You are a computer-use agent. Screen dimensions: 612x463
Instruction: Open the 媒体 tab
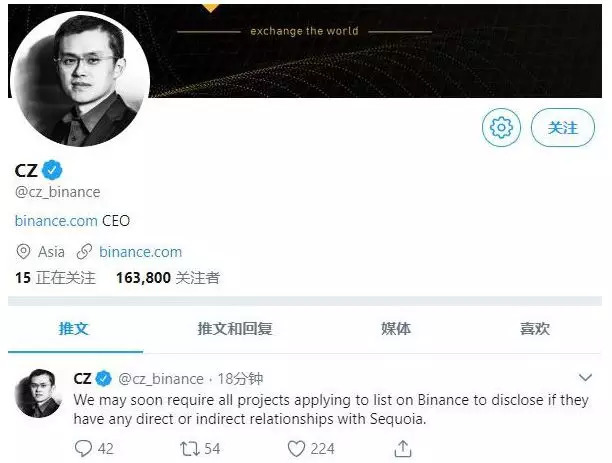click(396, 328)
